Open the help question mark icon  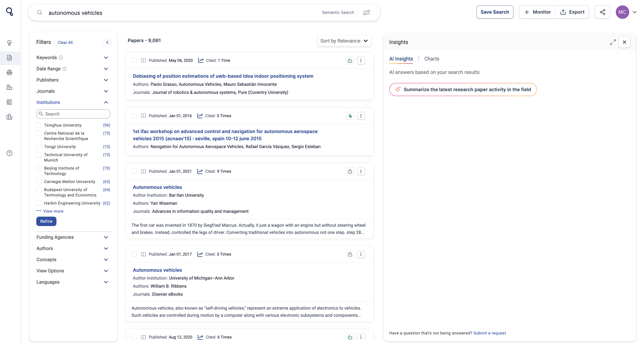[9, 153]
